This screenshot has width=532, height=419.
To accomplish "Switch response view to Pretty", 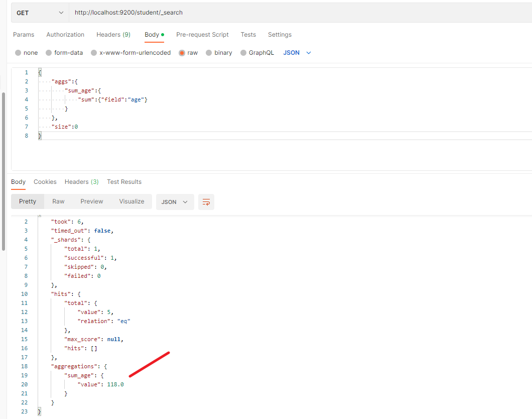I will (28, 201).
